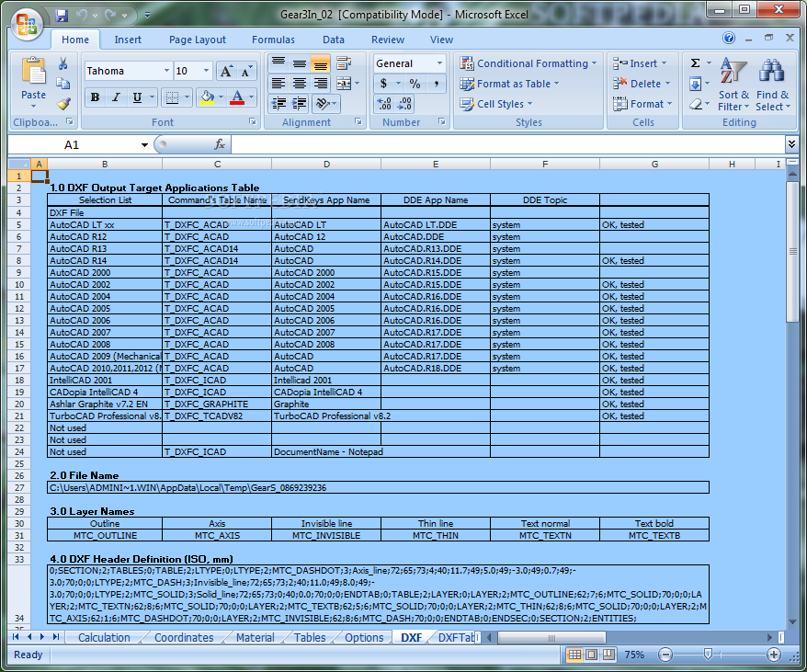Image resolution: width=807 pixels, height=672 pixels.
Task: Select the Options sheet tab
Action: pos(364,637)
